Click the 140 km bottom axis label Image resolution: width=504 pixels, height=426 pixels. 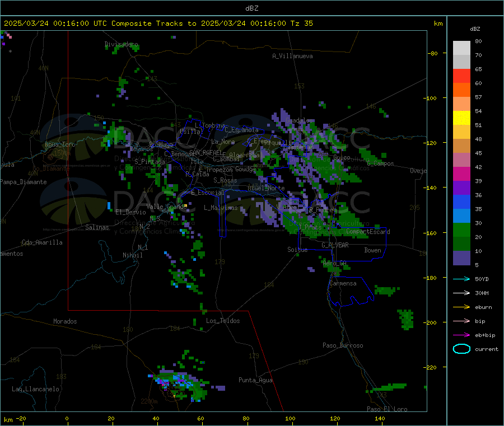tap(380, 418)
